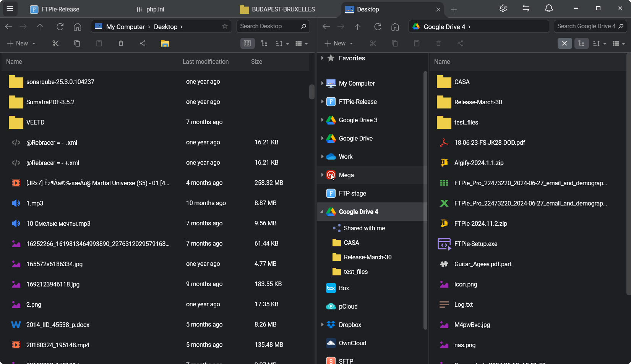Sort by Name column in right pane

[442, 61]
